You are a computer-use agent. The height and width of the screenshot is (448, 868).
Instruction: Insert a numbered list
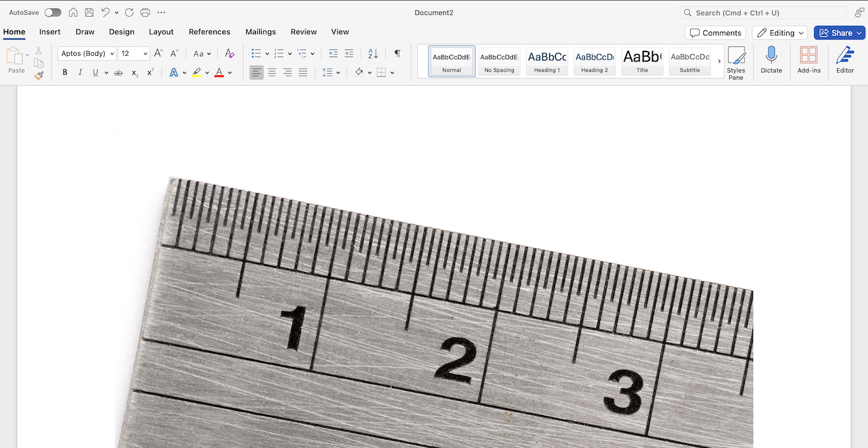pos(278,53)
